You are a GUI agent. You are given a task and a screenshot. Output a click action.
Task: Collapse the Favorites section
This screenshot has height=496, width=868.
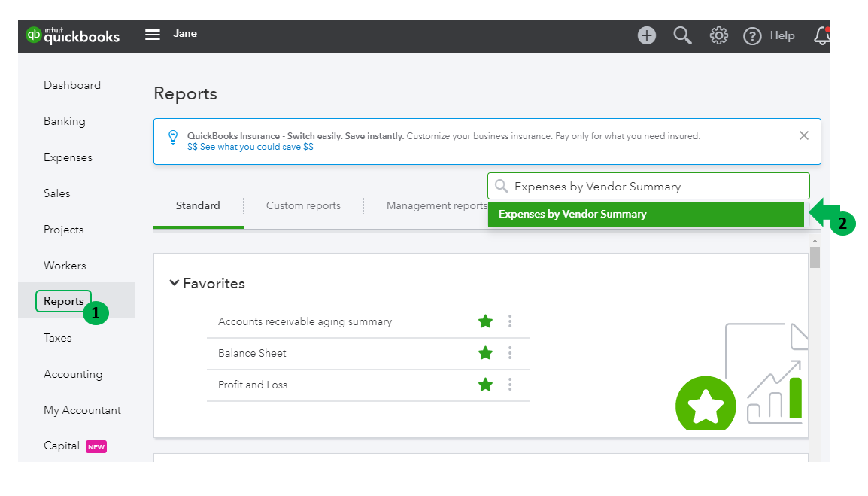(175, 283)
